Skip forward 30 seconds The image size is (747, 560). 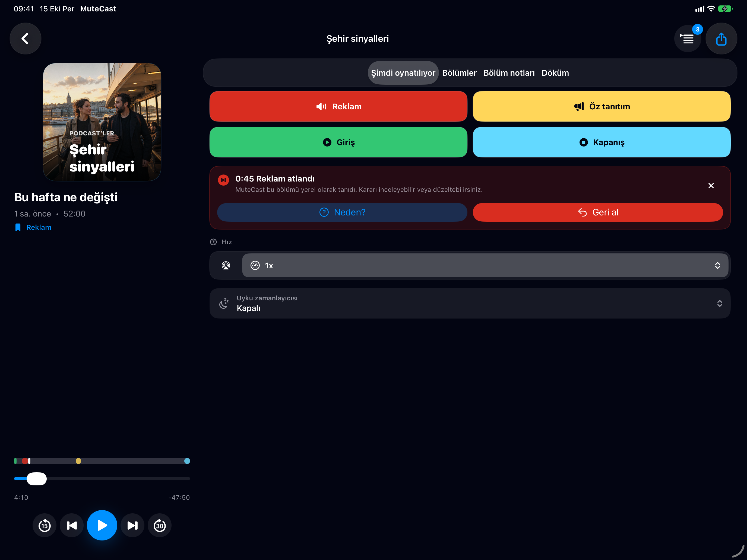tap(159, 525)
